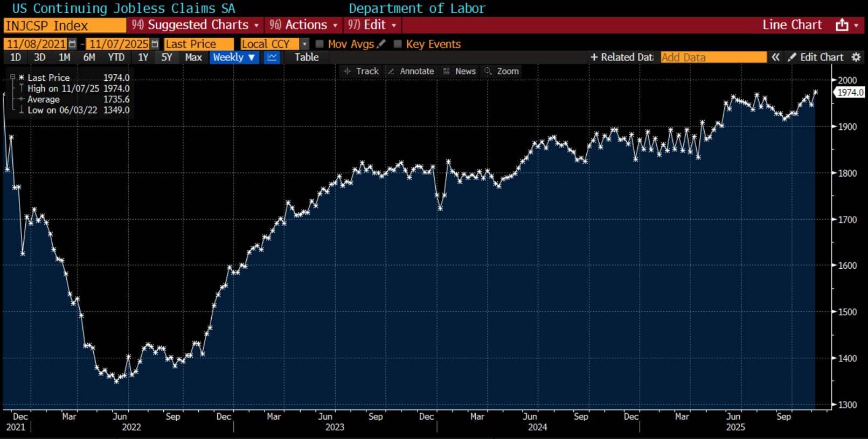Viewport: 868px width, 439px height.
Task: Click the Edit Chart button
Action: [x=815, y=57]
